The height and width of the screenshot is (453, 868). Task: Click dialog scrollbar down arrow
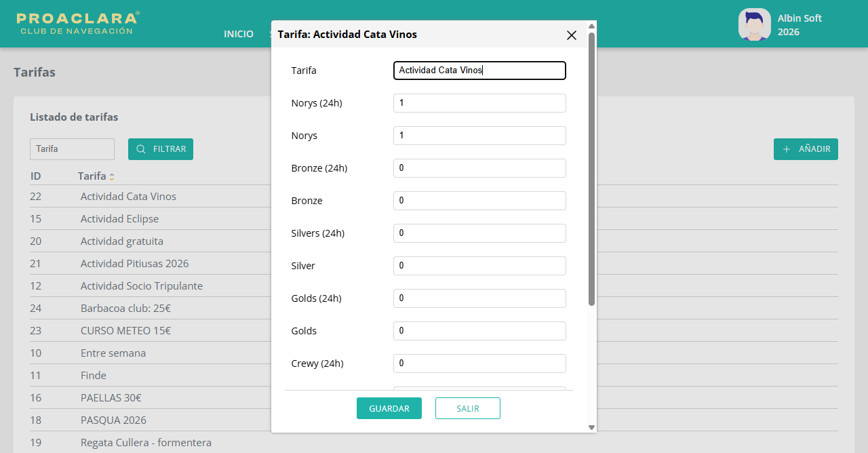591,427
